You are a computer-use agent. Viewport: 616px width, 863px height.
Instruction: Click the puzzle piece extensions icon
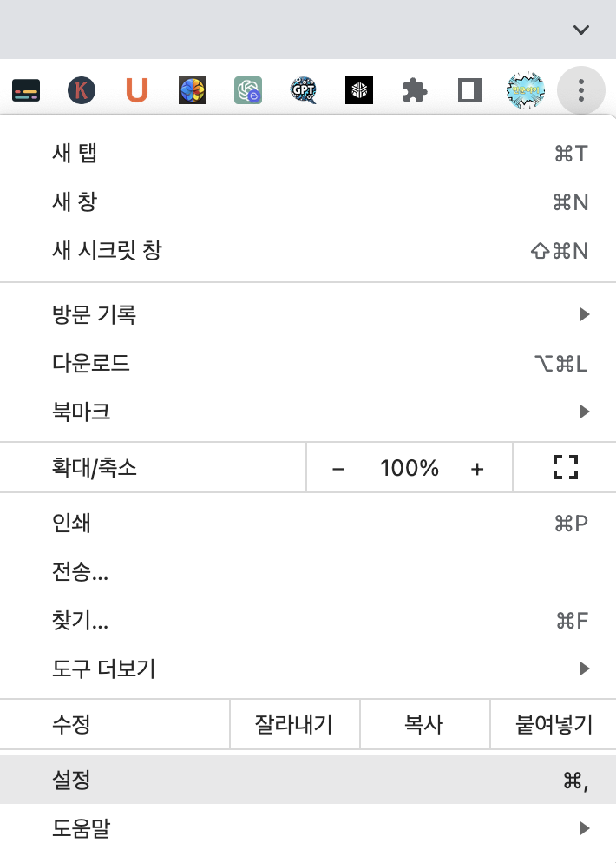click(414, 89)
